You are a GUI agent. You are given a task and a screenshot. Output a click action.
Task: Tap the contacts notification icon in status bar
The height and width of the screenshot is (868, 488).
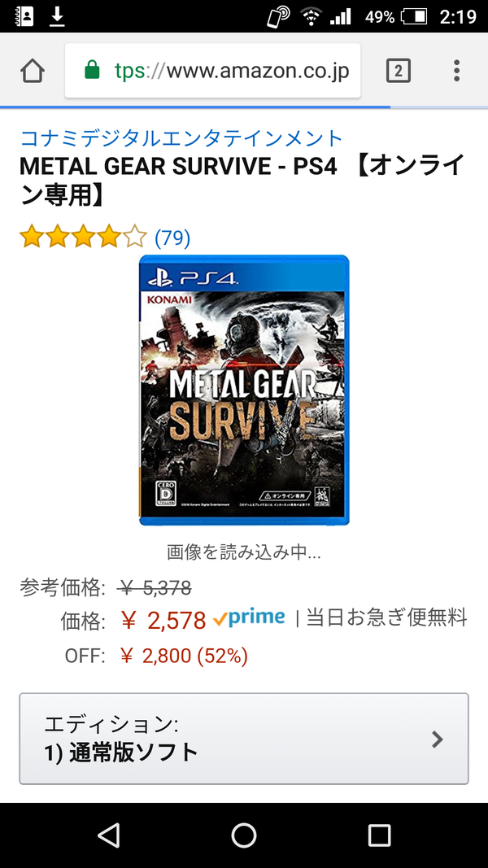[24, 16]
